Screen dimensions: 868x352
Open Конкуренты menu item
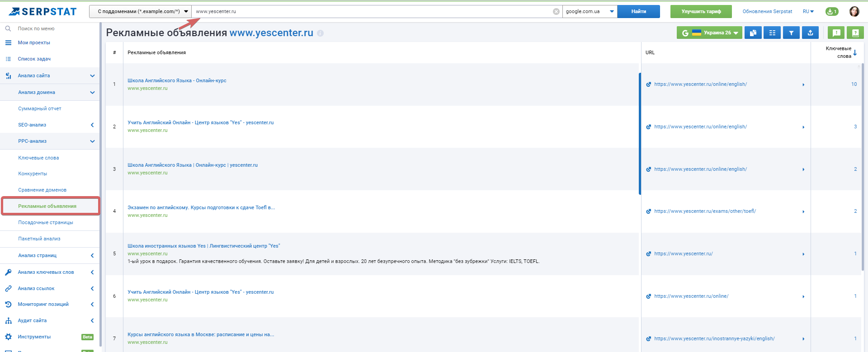pyautogui.click(x=33, y=174)
